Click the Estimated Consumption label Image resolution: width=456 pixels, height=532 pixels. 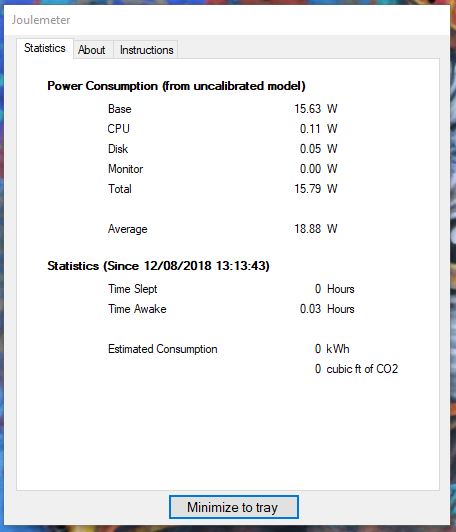click(163, 349)
